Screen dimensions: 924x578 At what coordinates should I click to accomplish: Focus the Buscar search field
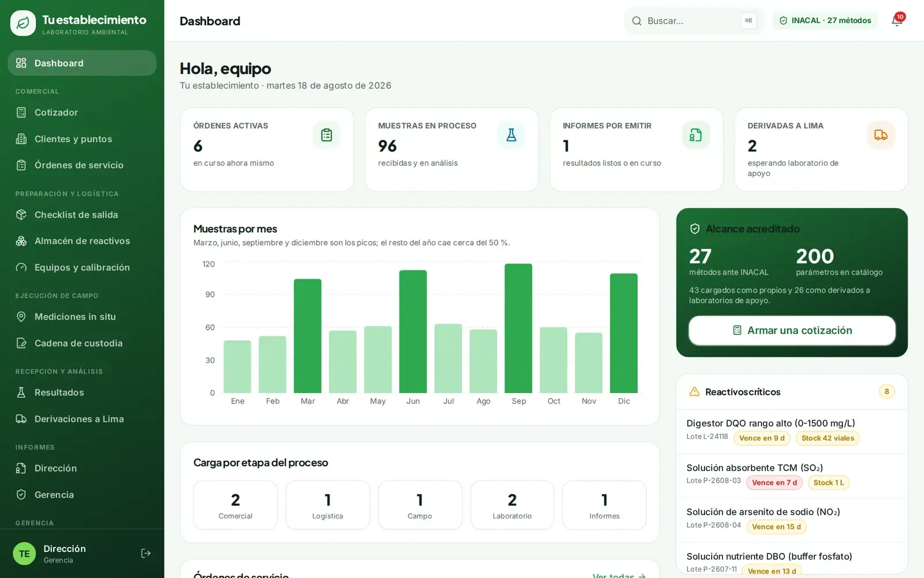pyautogui.click(x=694, y=21)
